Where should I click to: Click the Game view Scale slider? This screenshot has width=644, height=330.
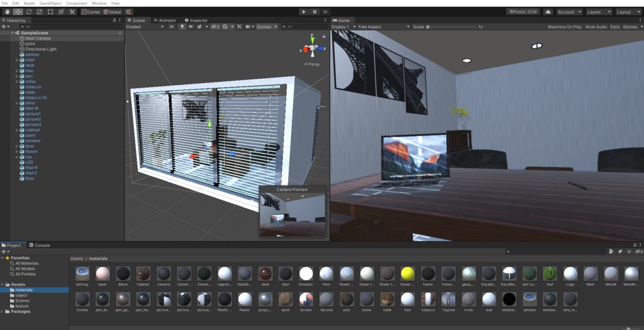click(452, 26)
